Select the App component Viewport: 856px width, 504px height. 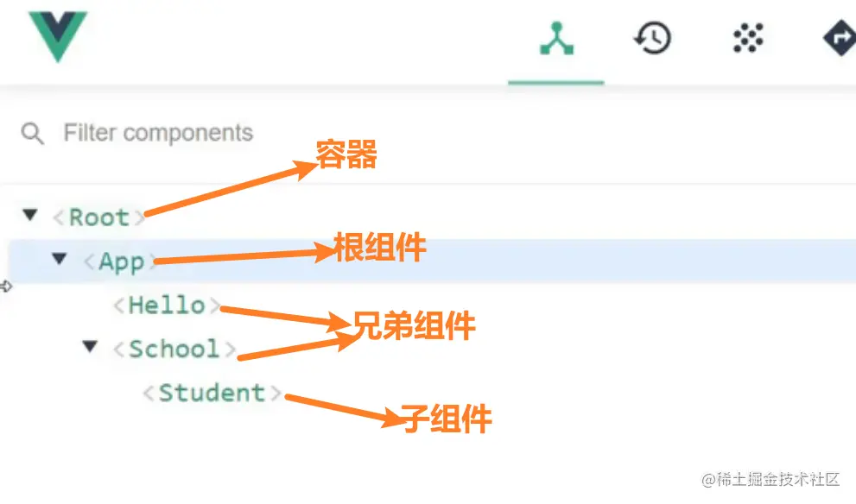point(121,261)
